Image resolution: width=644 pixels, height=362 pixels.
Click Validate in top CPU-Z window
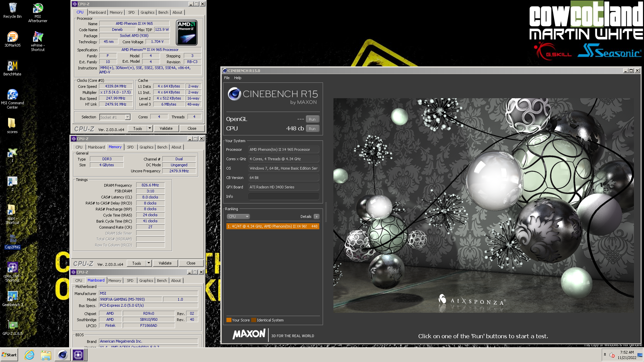point(166,128)
